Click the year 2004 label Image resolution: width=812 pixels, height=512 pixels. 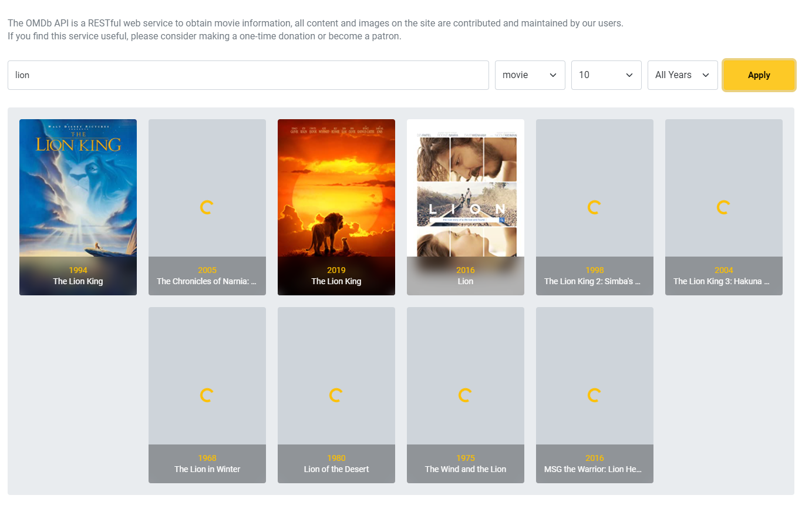point(724,270)
